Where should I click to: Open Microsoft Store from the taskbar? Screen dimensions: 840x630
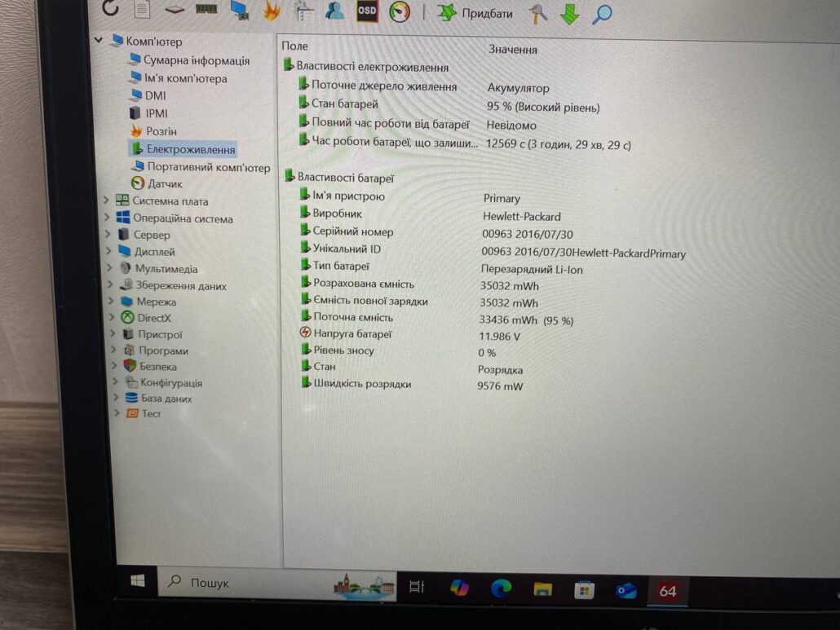pos(585,590)
